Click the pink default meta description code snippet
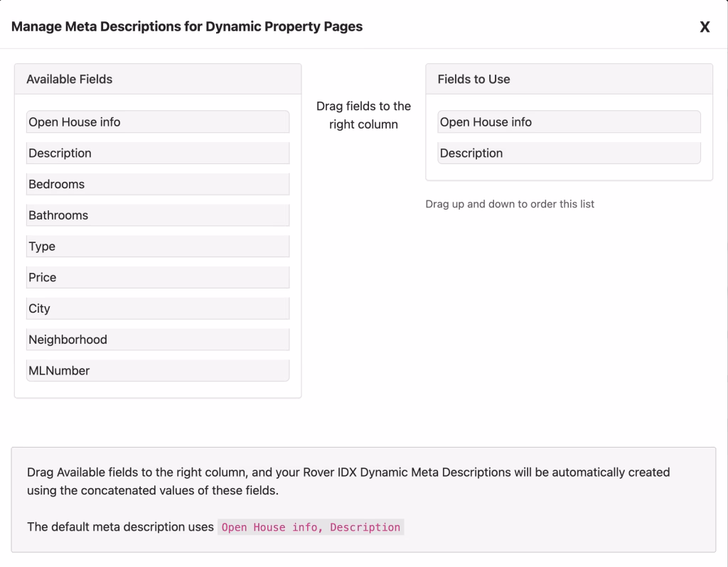728x567 pixels. 311,527
